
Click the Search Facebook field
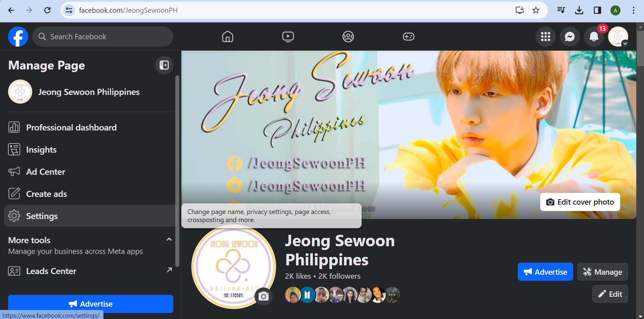103,37
